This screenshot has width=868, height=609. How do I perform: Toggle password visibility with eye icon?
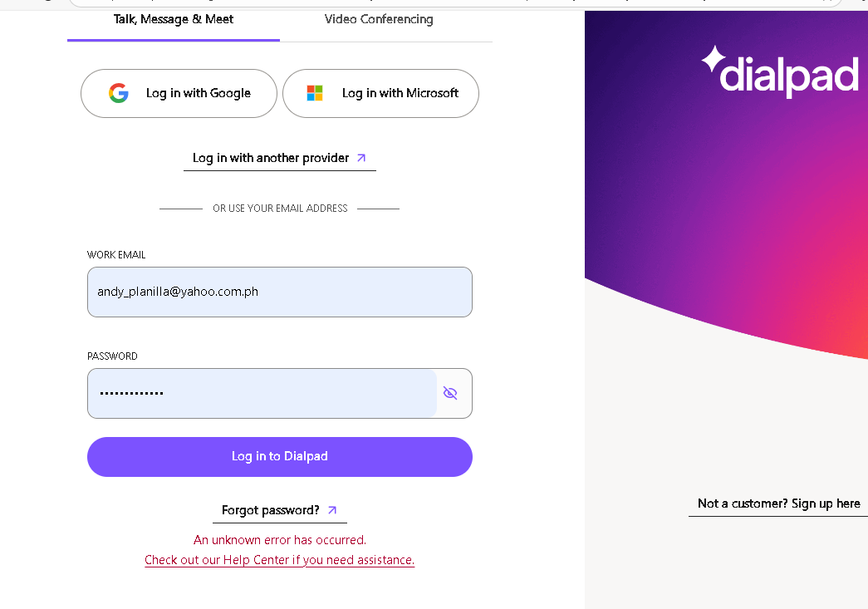click(x=450, y=393)
